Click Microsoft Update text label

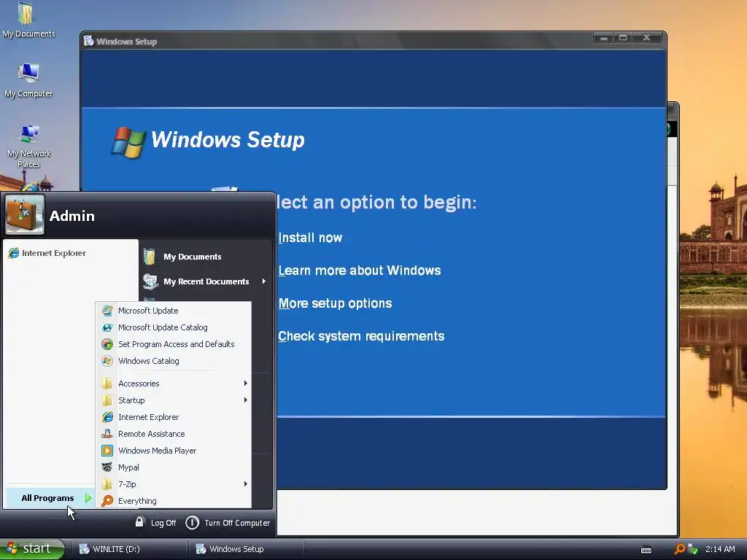(148, 311)
